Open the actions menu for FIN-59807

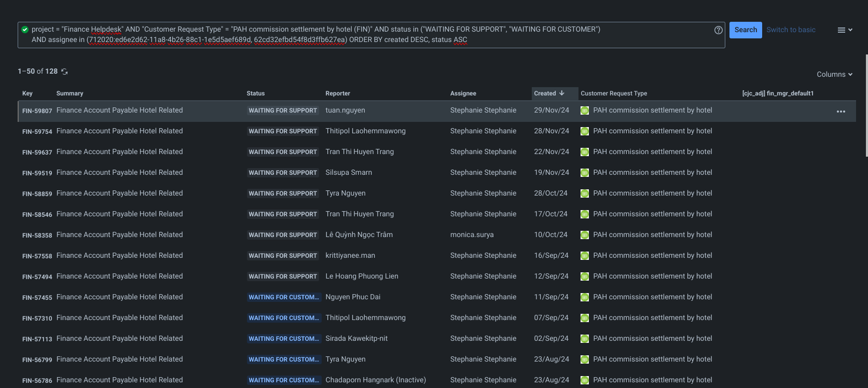pos(841,112)
